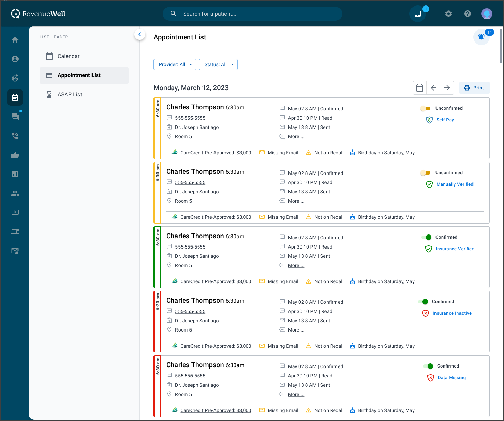Select the Appointments calendar sidebar icon
Screen dimensions: 504x421
pyautogui.click(x=15, y=97)
